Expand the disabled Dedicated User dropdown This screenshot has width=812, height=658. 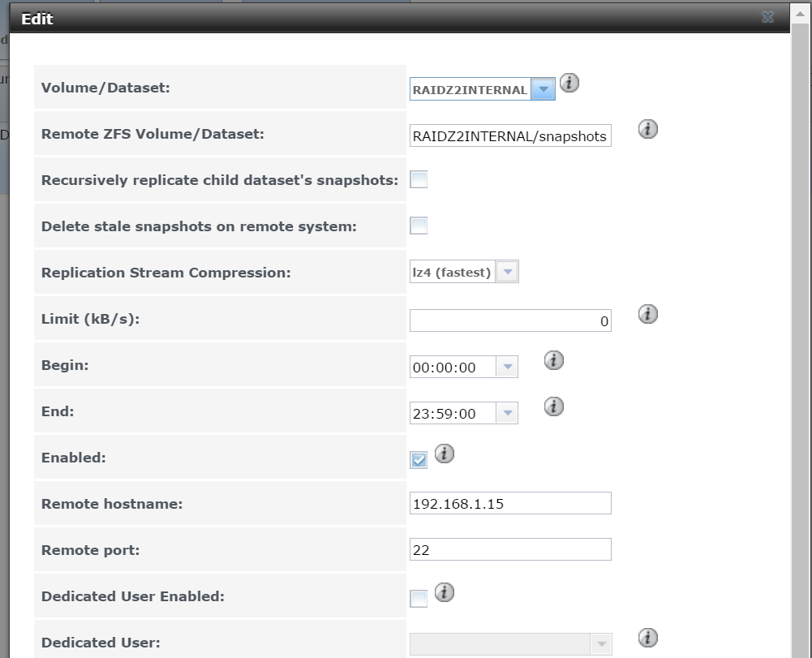(x=601, y=644)
